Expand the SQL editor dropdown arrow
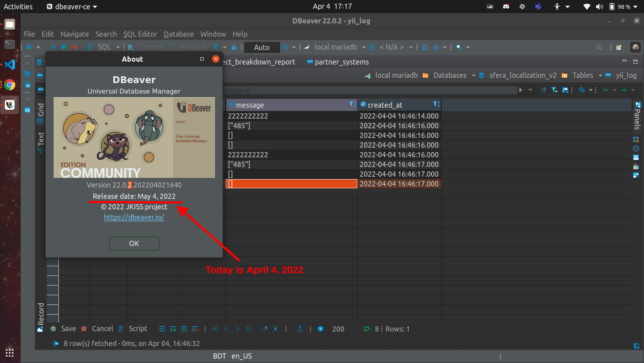Screen dimensions: 644x363 pyautogui.click(x=118, y=47)
